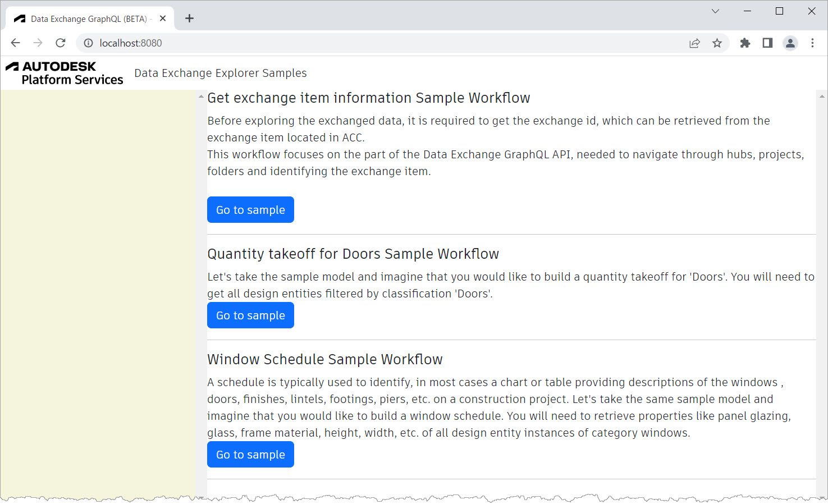The height and width of the screenshot is (504, 828).
Task: Go to sample for Window Schedule
Action: pos(250,455)
